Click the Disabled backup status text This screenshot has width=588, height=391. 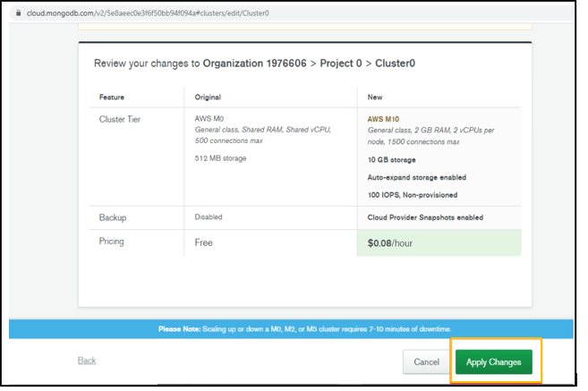click(209, 217)
